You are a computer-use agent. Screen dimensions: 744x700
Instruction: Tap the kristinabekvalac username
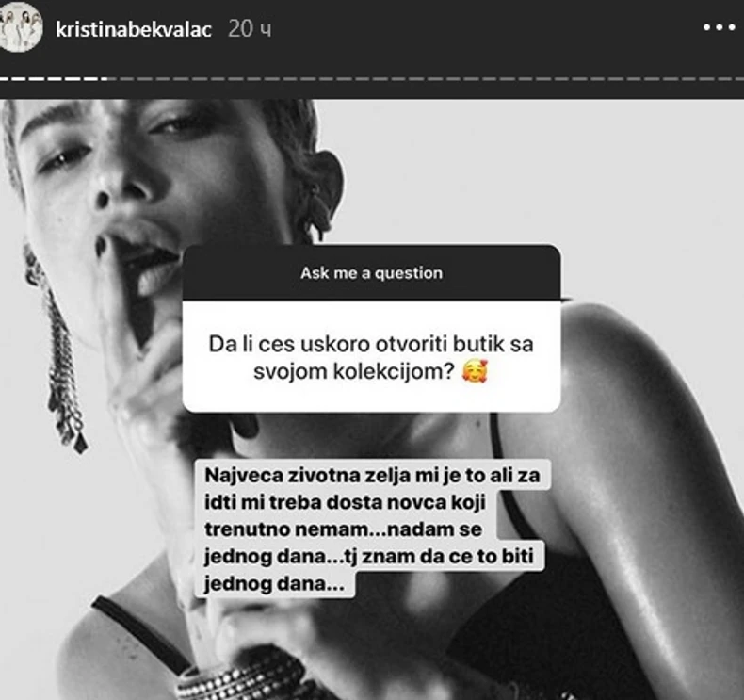coord(134,29)
